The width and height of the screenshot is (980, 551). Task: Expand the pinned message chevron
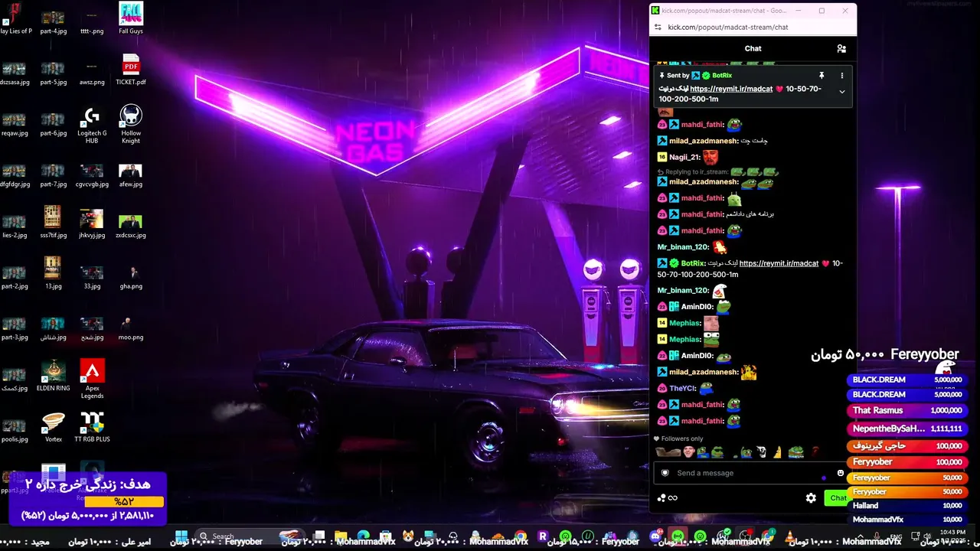841,92
